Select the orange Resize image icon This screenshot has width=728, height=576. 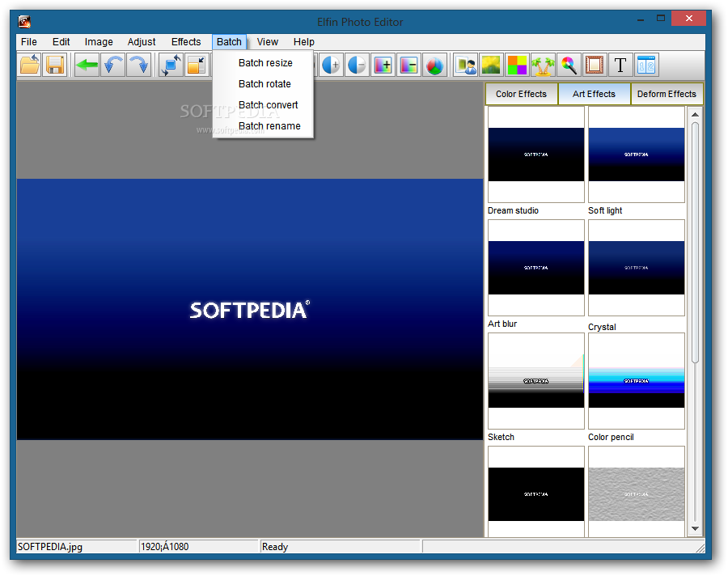[x=197, y=65]
